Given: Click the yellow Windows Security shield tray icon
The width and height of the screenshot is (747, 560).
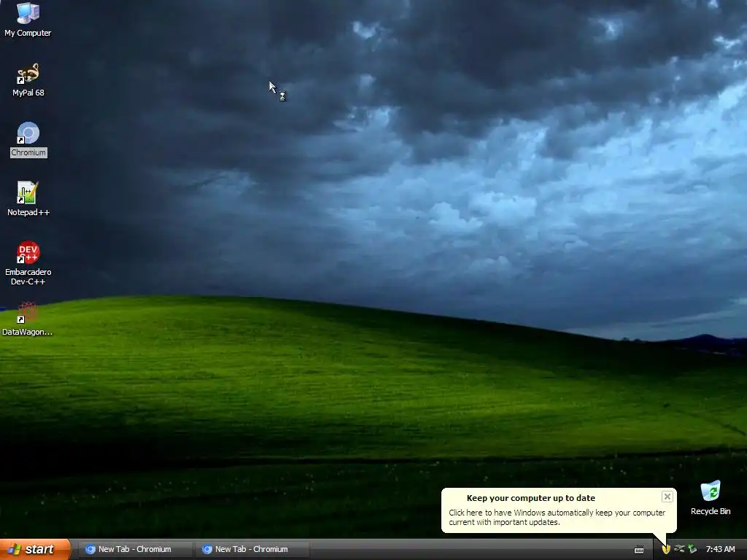Looking at the screenshot, I should [666, 549].
